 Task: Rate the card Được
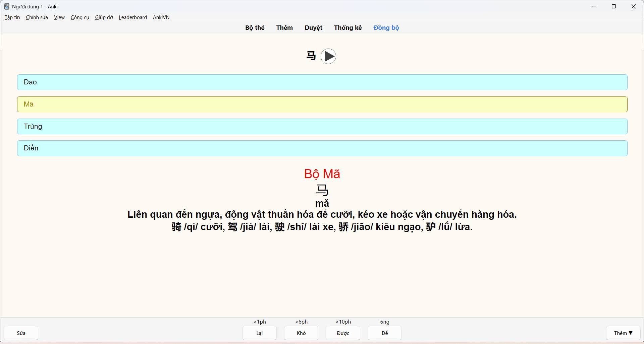point(343,333)
